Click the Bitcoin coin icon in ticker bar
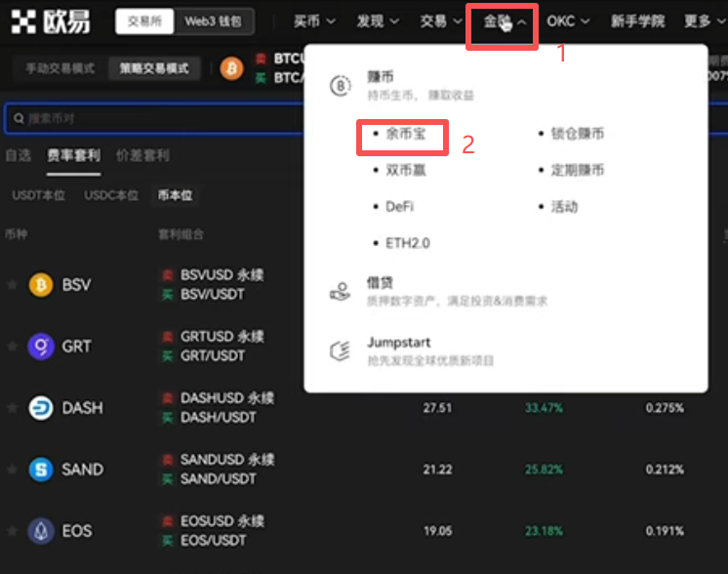The height and width of the screenshot is (574, 728). click(231, 68)
